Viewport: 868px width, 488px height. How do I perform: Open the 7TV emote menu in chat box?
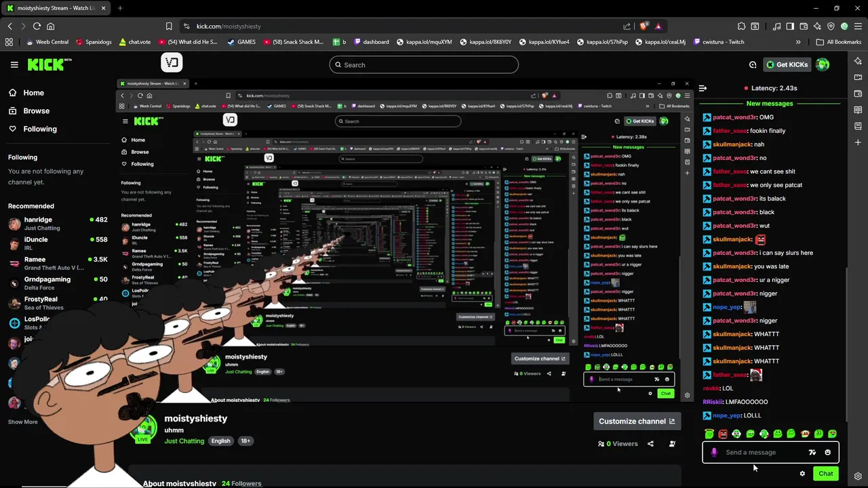tap(812, 452)
